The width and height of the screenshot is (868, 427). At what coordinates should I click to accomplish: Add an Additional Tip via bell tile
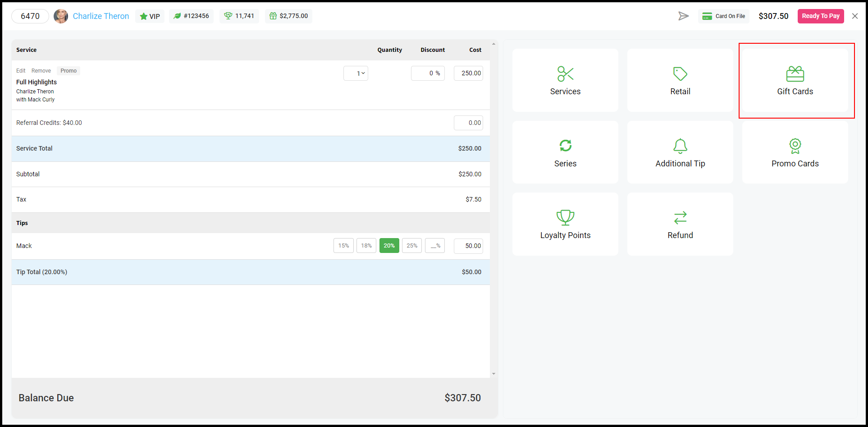[x=680, y=152]
